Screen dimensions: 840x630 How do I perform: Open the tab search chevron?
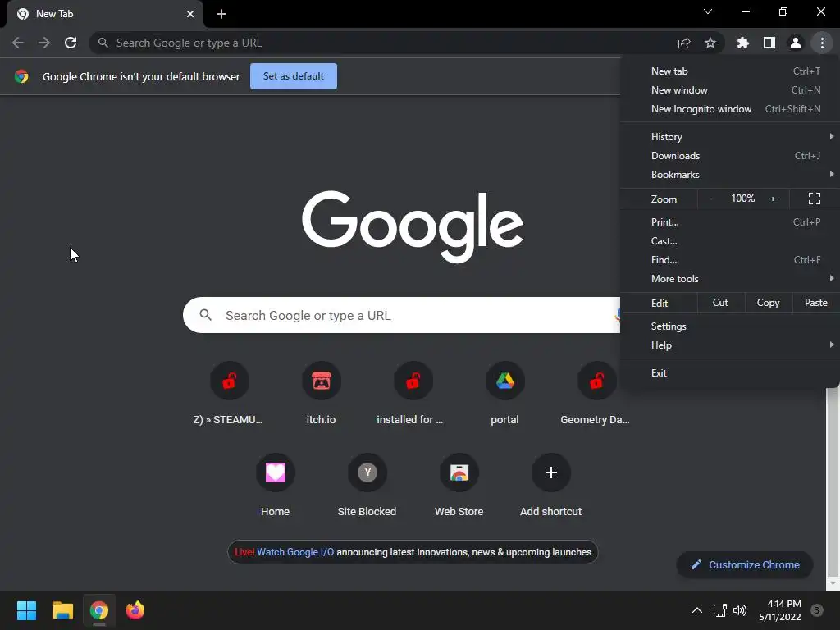point(708,11)
